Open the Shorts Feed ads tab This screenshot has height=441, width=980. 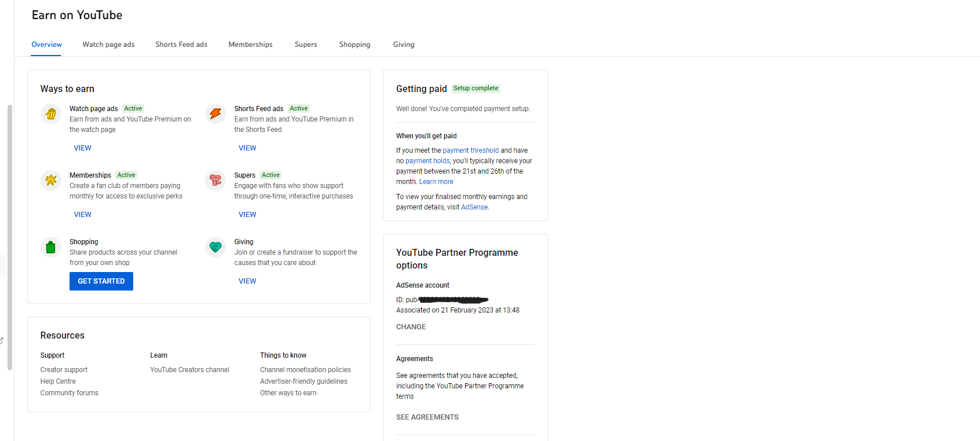[x=181, y=45]
